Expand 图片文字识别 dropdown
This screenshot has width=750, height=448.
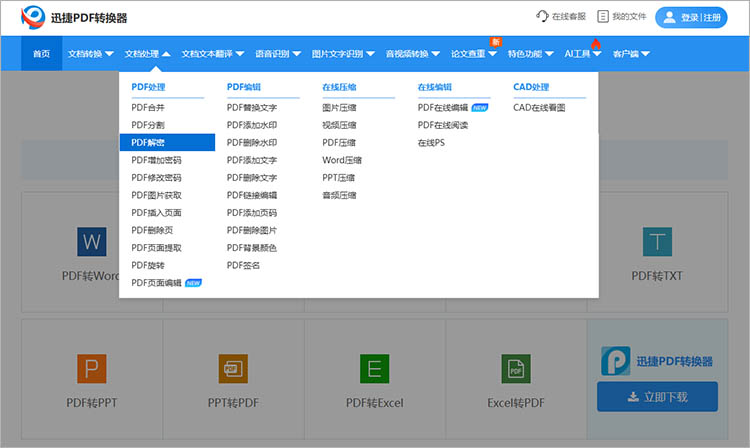tap(343, 54)
